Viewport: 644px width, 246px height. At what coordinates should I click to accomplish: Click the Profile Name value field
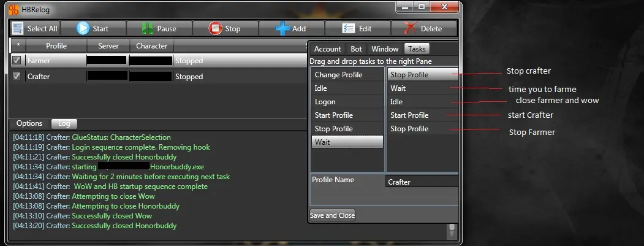[x=422, y=182]
